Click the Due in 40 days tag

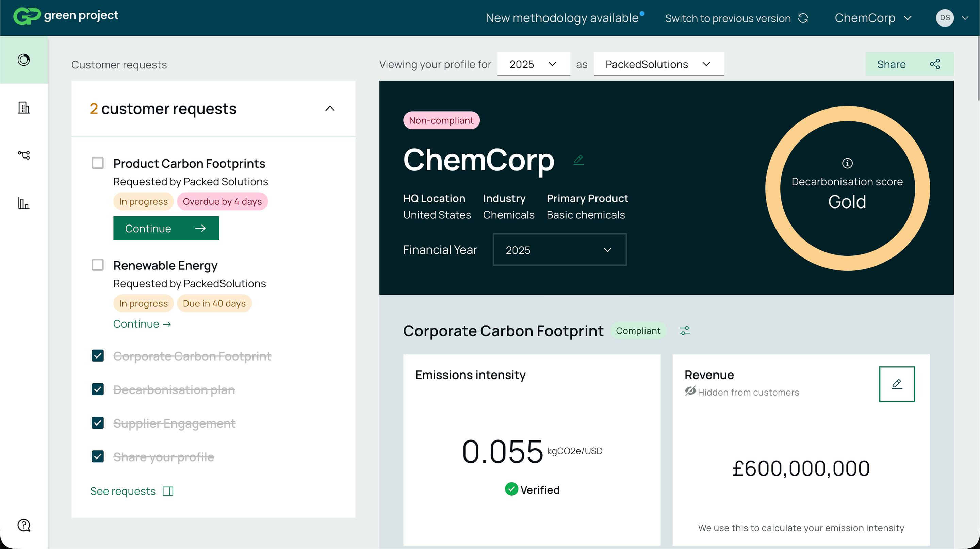pos(214,303)
